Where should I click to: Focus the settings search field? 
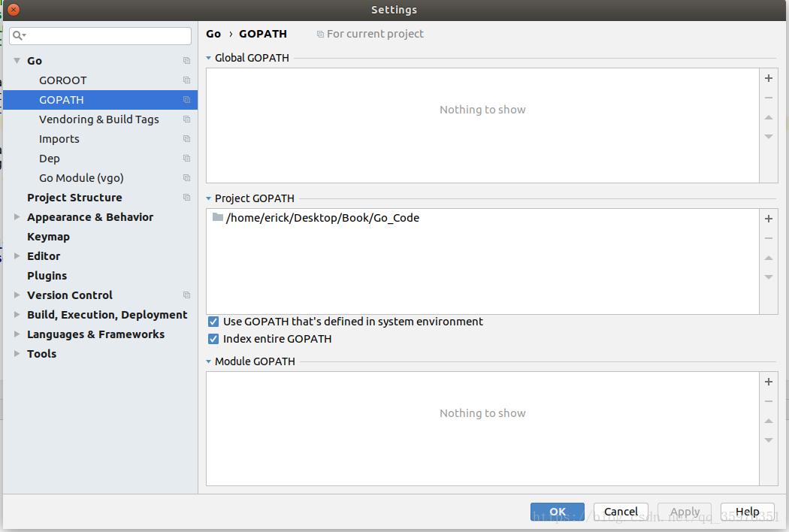(100, 36)
